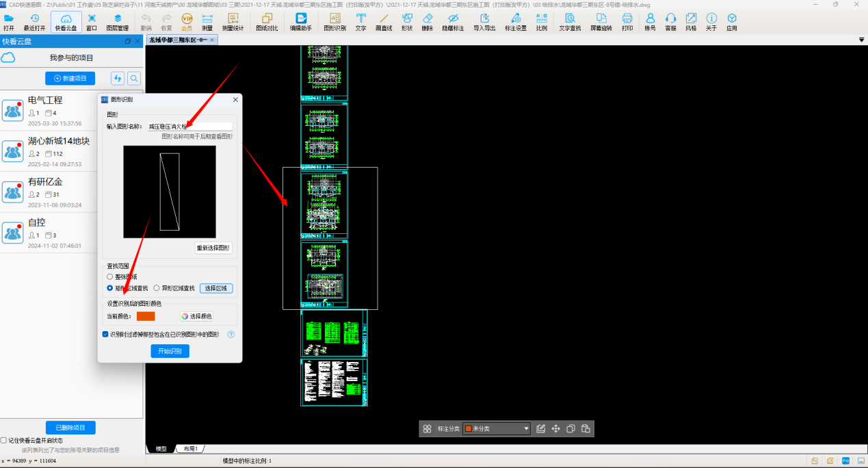
Task: Switch to 模型 tab
Action: pos(161,449)
